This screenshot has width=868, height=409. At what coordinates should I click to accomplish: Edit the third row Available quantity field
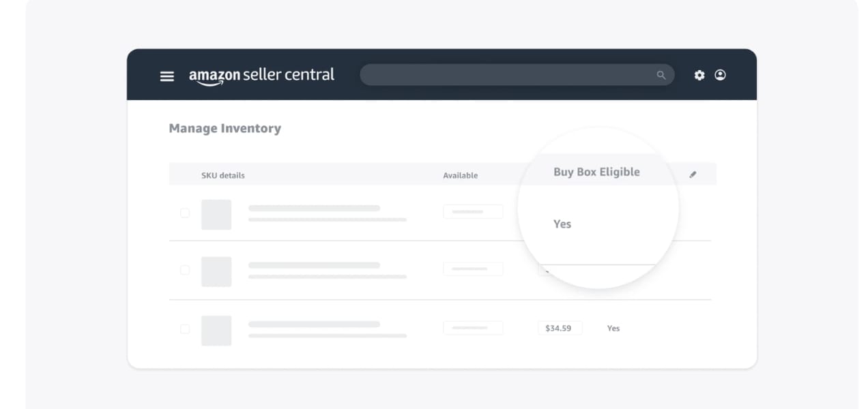click(x=473, y=328)
